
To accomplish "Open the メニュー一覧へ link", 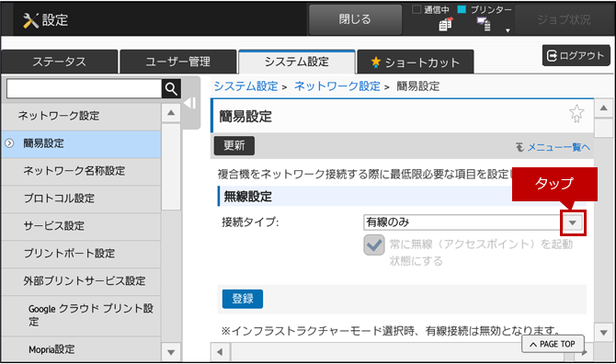I will (553, 147).
